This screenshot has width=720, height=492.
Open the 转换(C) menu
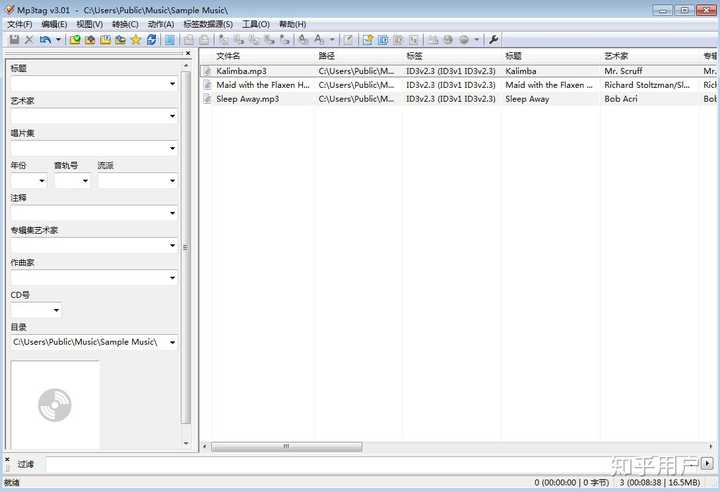[125, 24]
